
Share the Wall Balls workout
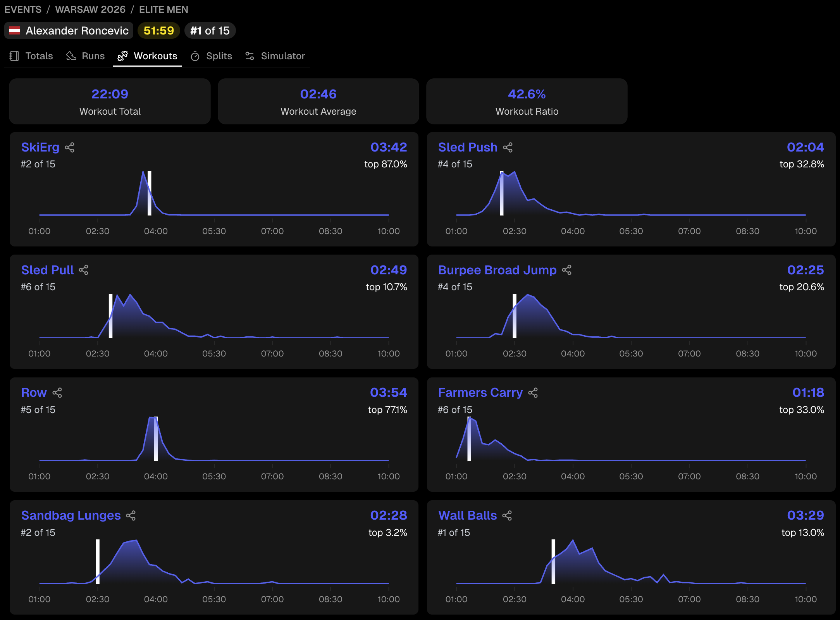click(507, 516)
